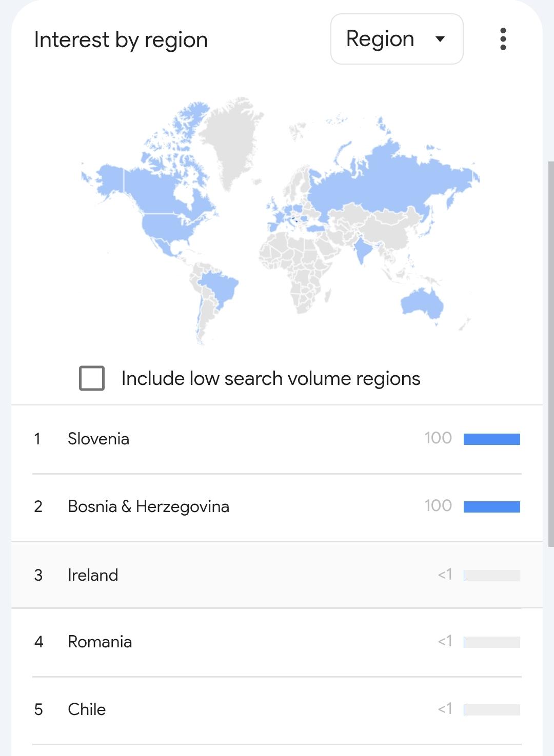Click the vertical scrollbar on the right
The image size is (554, 756).
pyautogui.click(x=550, y=354)
